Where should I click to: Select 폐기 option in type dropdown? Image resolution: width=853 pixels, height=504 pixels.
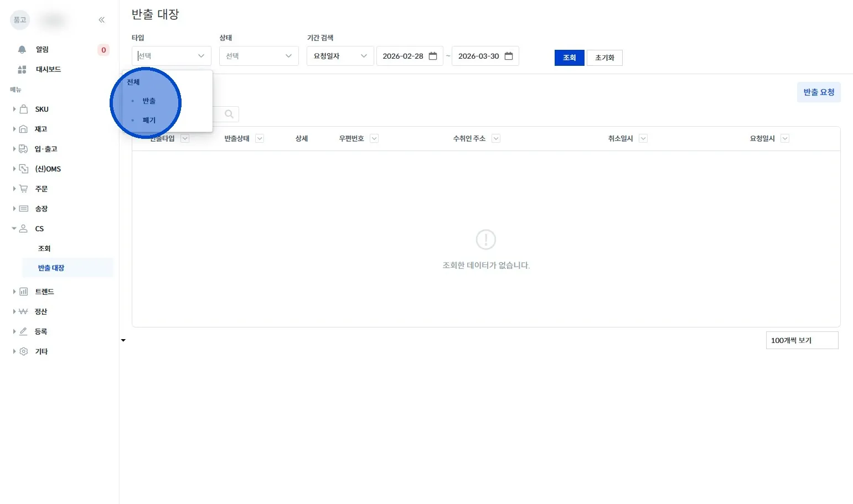point(149,120)
